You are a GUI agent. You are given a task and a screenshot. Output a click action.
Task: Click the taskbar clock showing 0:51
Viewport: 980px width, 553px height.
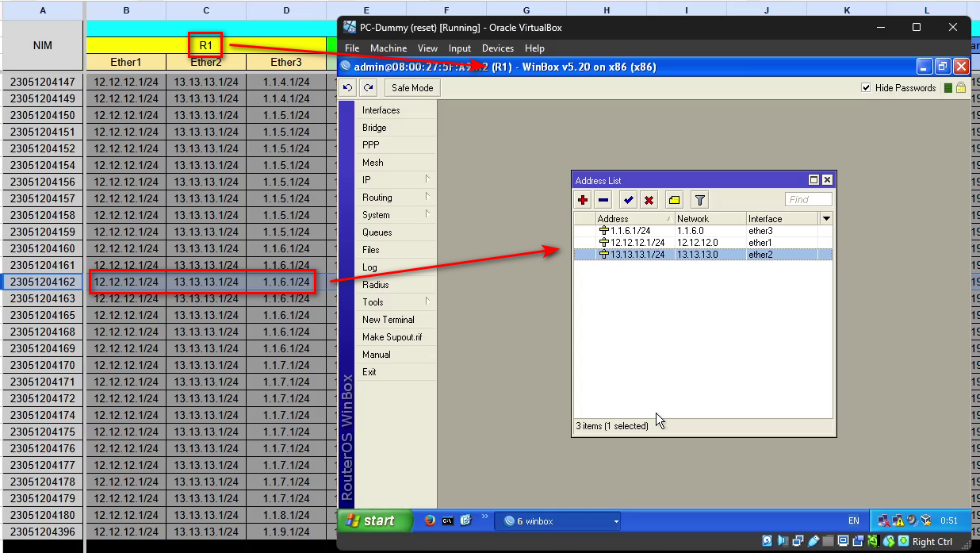click(x=948, y=521)
